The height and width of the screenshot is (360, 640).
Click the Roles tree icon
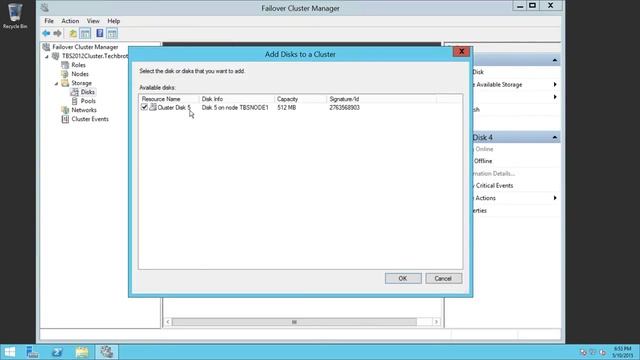tap(65, 65)
